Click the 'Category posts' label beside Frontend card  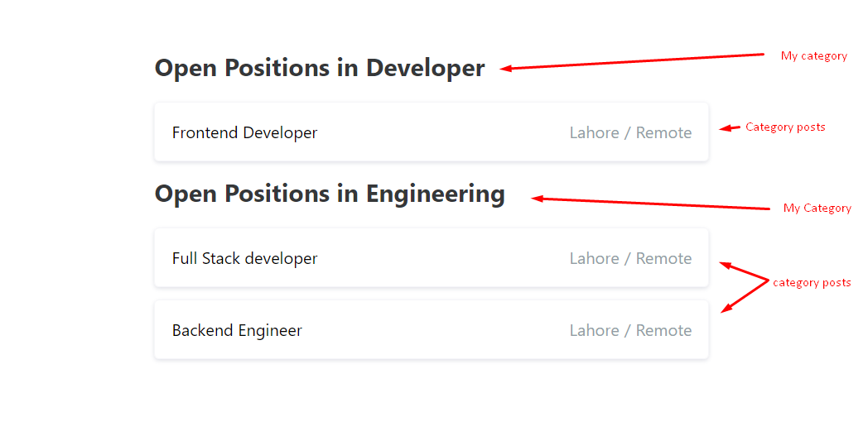785,127
